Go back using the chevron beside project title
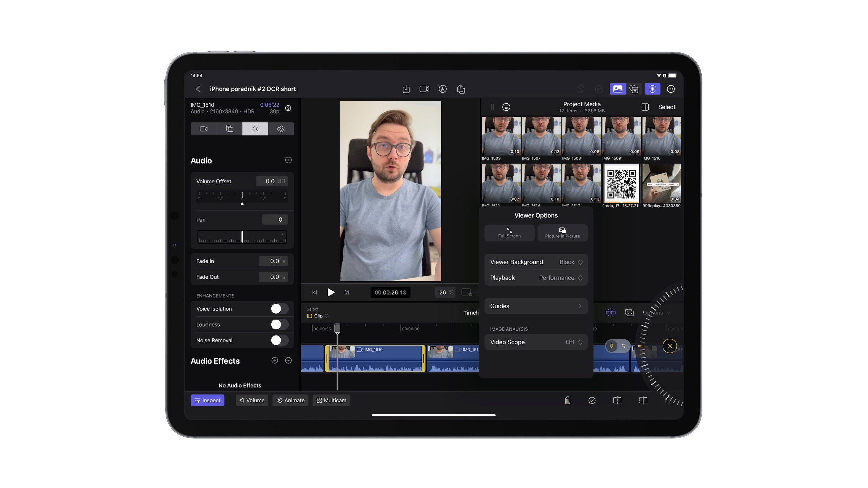Screen dimensions: 868x488 click(x=198, y=89)
